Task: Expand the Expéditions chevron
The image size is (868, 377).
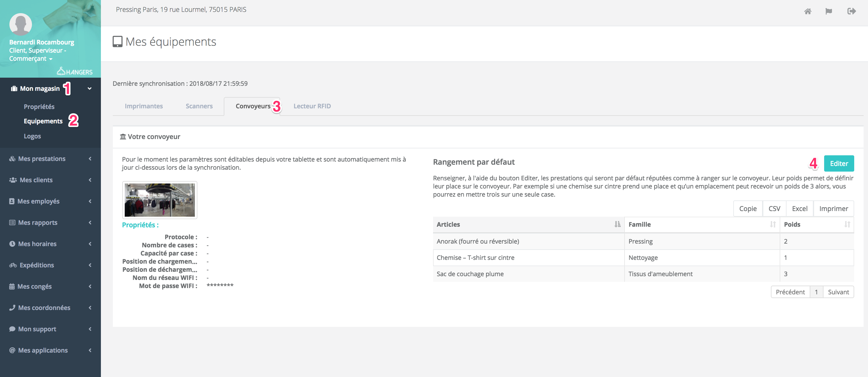Action: (90, 265)
